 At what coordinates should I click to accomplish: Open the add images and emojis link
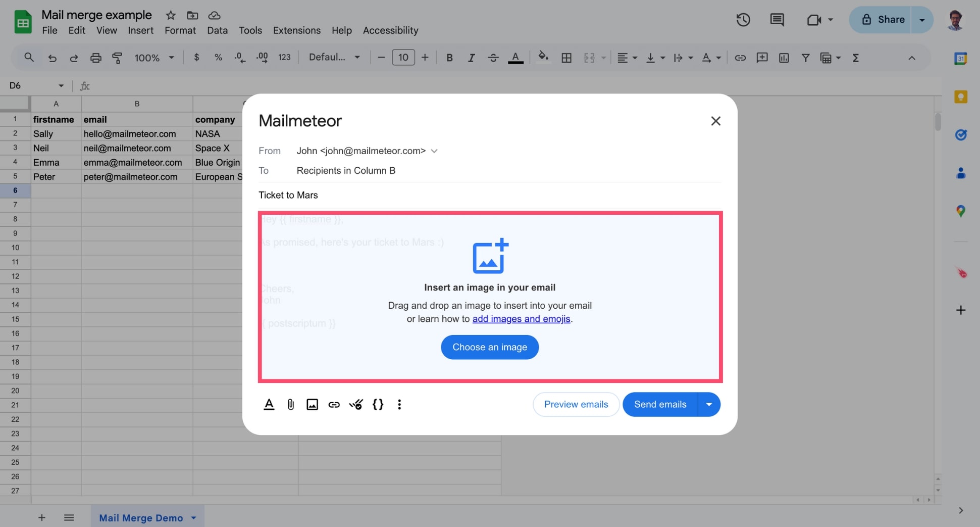(x=521, y=319)
